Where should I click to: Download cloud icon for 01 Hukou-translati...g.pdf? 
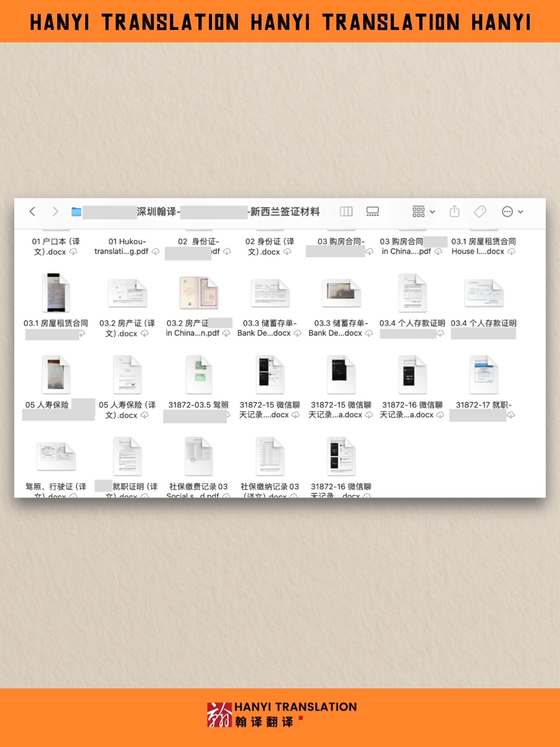(x=156, y=251)
